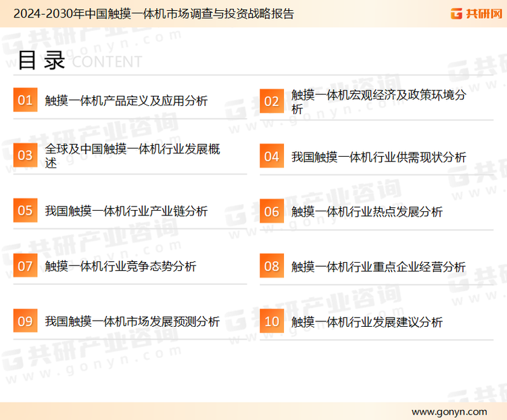Image resolution: width=507 pixels, height=420 pixels.
Task: Select 触摸一体机行业重点企业经营分析 chapter title
Action: [379, 267]
